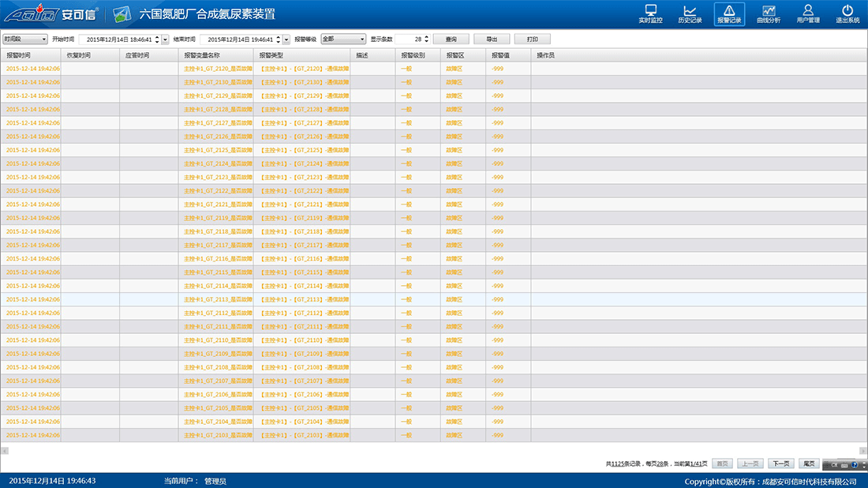Click the 管理员 current user label
The height and width of the screenshot is (488, 868).
pyautogui.click(x=215, y=481)
